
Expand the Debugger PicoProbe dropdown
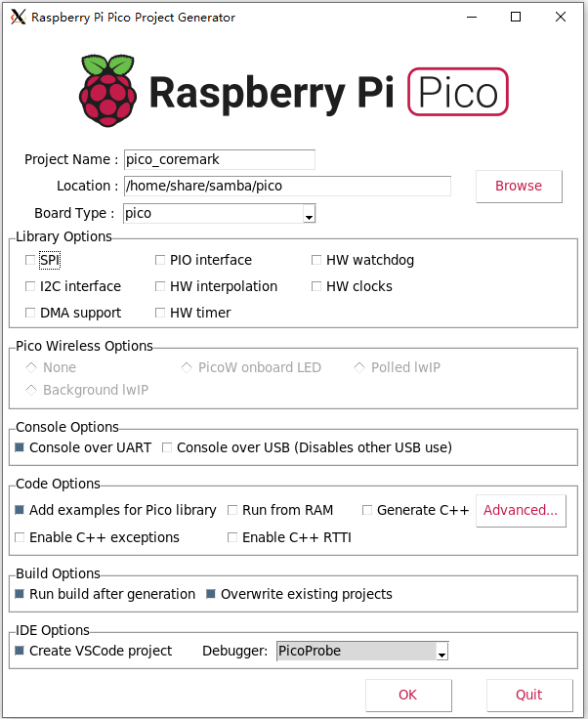[x=441, y=652]
